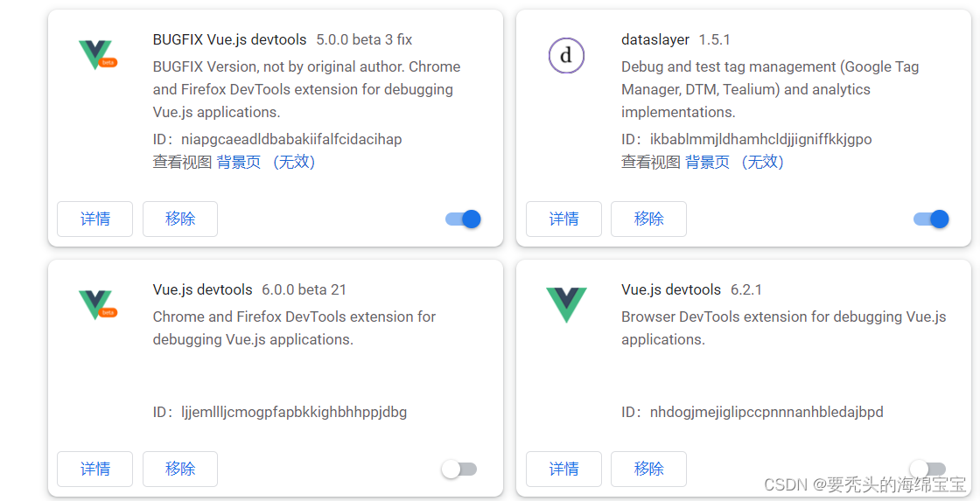Click 移除 on Vue.js devtools 6.0.0 beta

[x=180, y=470]
